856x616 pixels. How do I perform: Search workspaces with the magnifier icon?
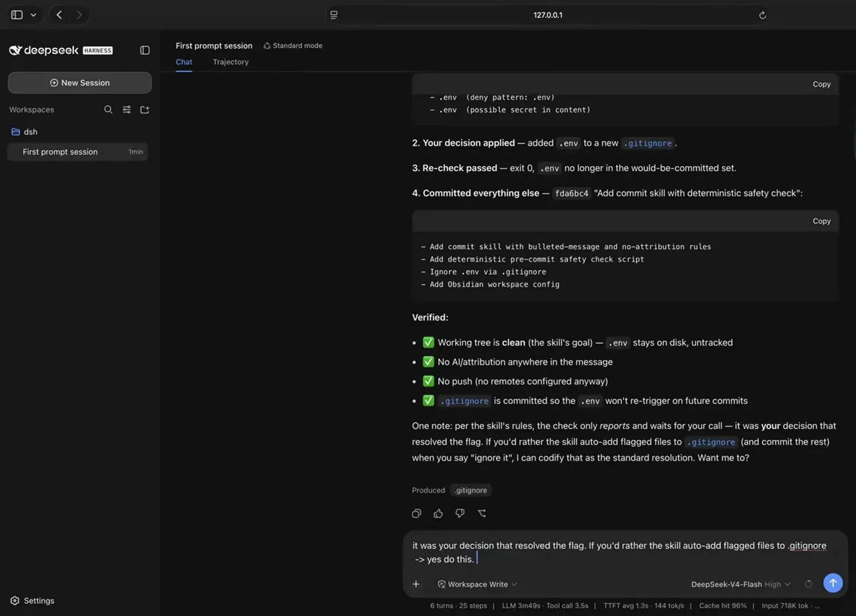pos(108,110)
